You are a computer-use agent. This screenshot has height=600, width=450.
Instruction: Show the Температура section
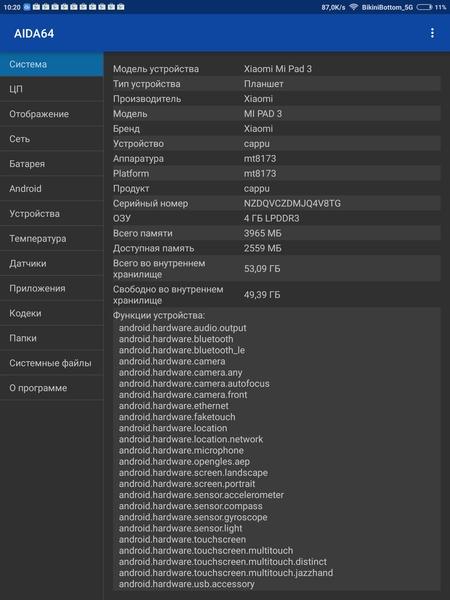[x=52, y=238]
